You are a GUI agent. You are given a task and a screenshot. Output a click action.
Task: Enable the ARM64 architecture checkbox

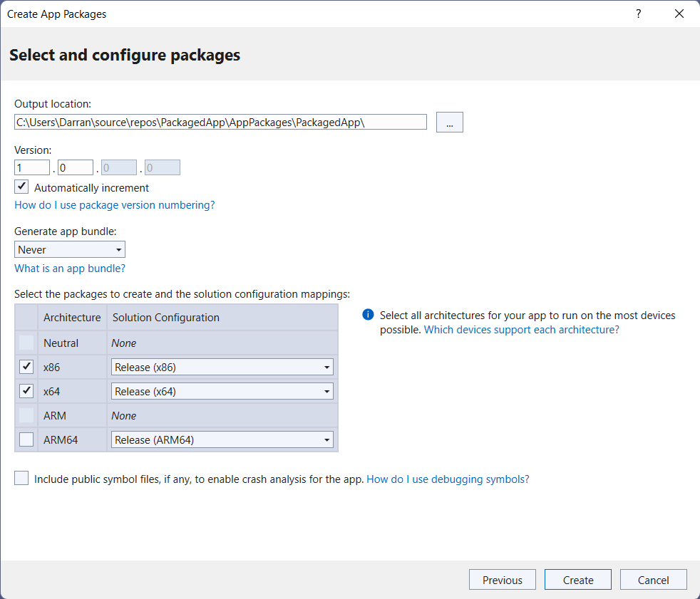(26, 439)
